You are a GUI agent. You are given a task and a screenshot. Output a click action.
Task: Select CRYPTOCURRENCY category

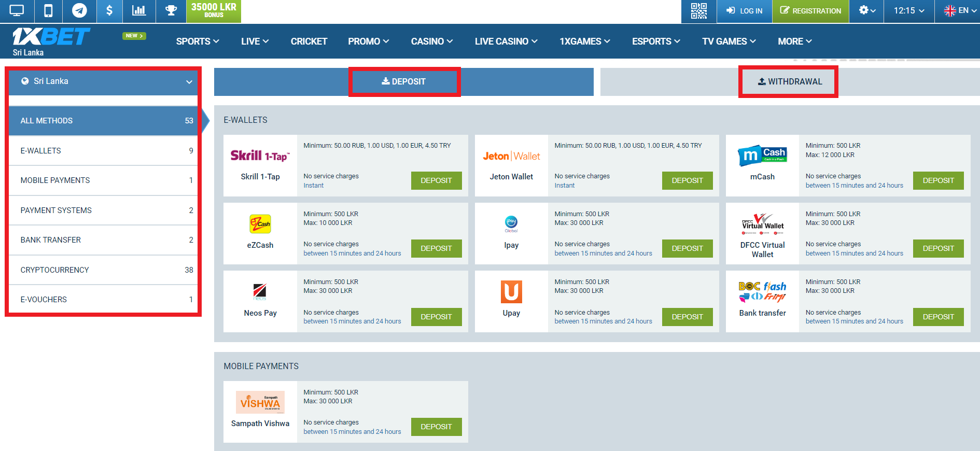pyautogui.click(x=104, y=270)
